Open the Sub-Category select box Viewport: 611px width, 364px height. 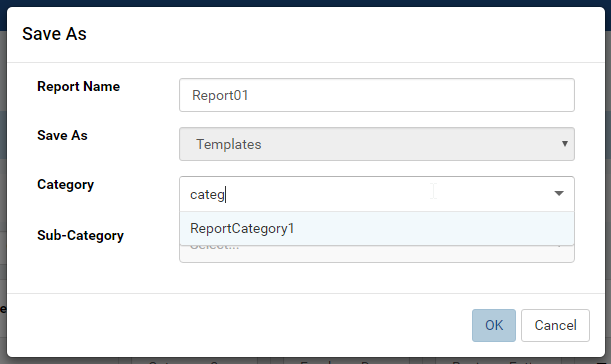[376, 254]
